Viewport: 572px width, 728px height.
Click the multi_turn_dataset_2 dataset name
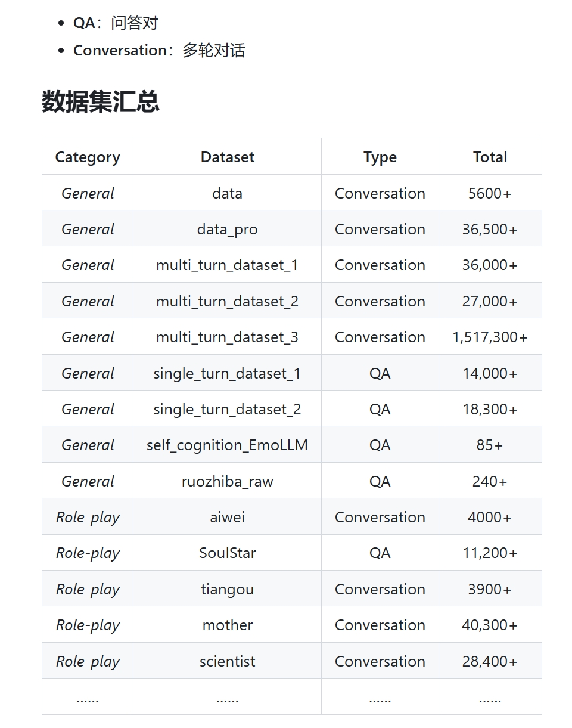tap(227, 301)
